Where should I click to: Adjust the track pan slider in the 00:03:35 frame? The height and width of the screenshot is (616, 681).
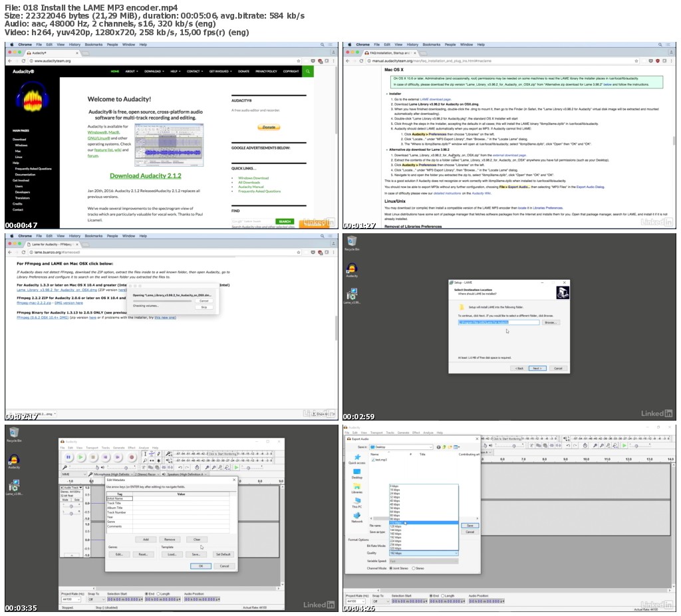[71, 514]
